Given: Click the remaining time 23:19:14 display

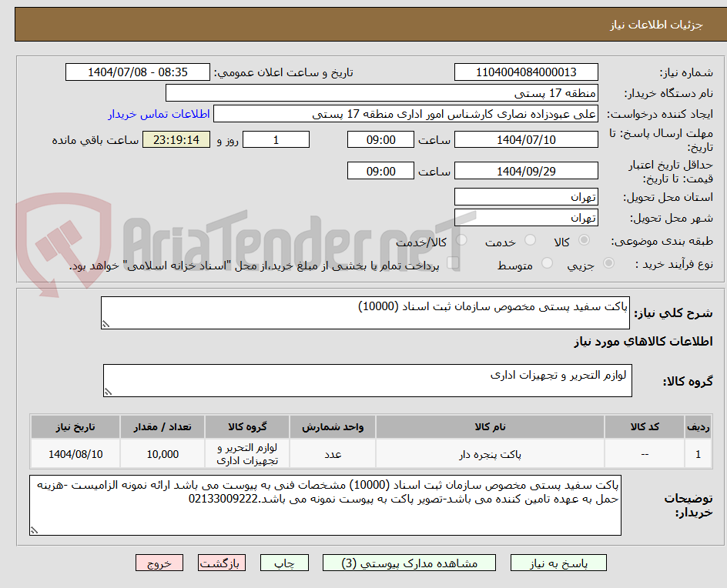Looking at the screenshot, I should (x=176, y=139).
